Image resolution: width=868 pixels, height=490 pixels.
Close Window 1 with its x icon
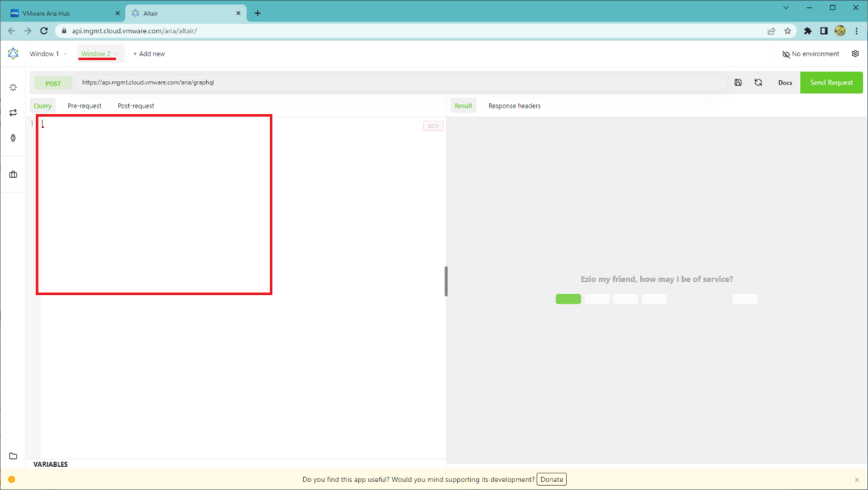click(65, 54)
